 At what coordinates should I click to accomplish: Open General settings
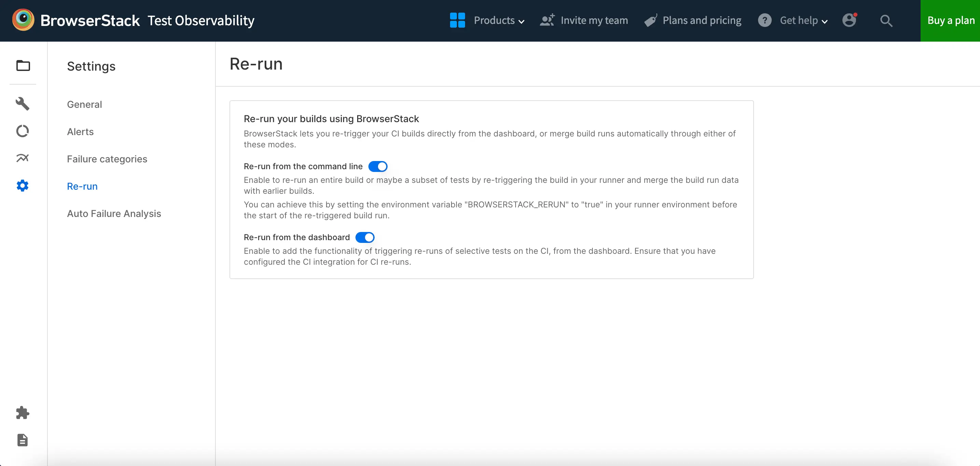(x=84, y=104)
